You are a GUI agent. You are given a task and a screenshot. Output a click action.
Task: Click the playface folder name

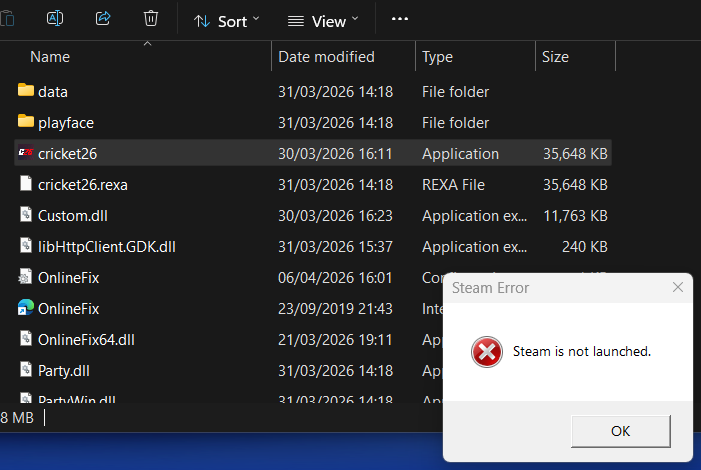point(66,123)
